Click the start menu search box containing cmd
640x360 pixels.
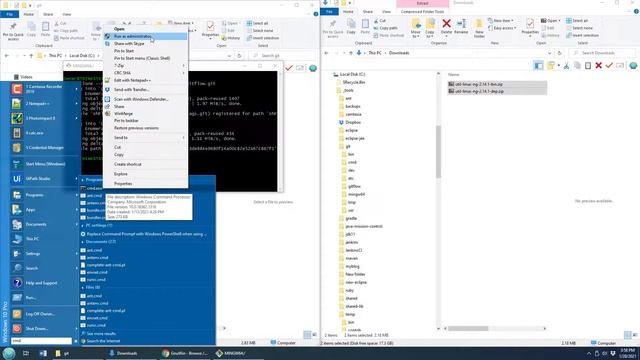pyautogui.click(x=41, y=341)
